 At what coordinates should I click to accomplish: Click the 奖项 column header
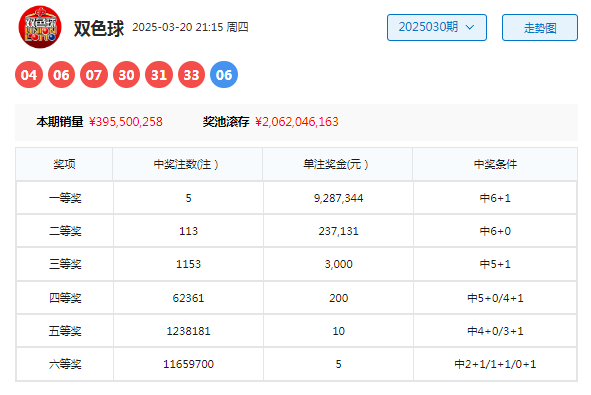click(64, 164)
